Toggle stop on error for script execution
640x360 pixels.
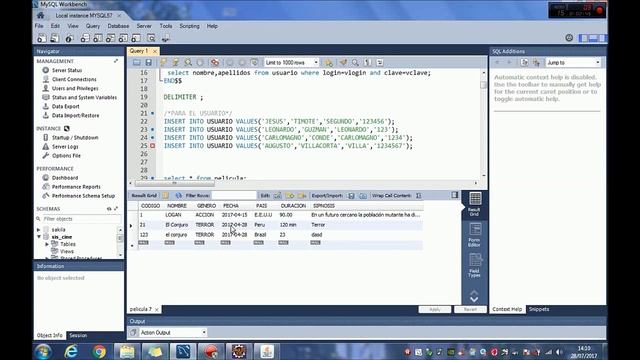pos(215,62)
